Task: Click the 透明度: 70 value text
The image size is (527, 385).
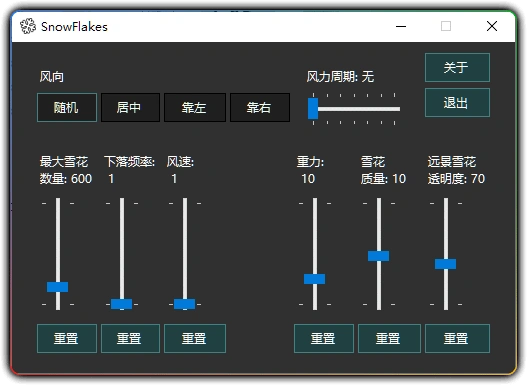Action: click(456, 179)
